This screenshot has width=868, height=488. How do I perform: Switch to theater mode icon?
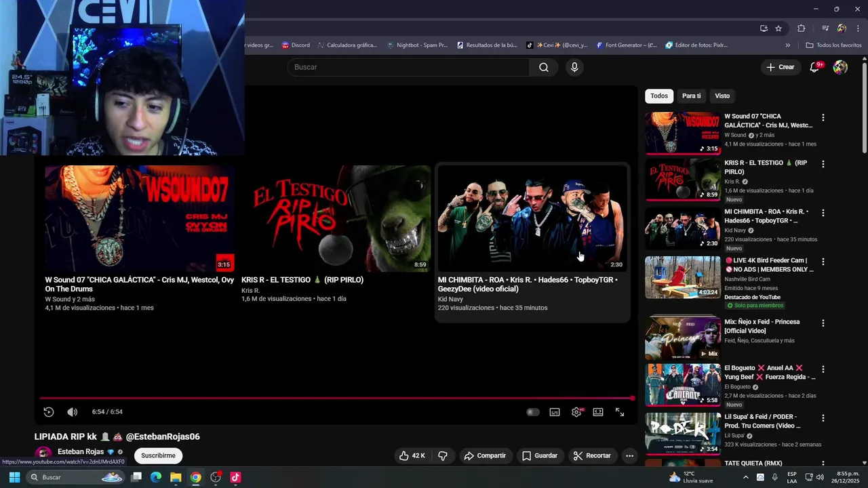point(598,412)
